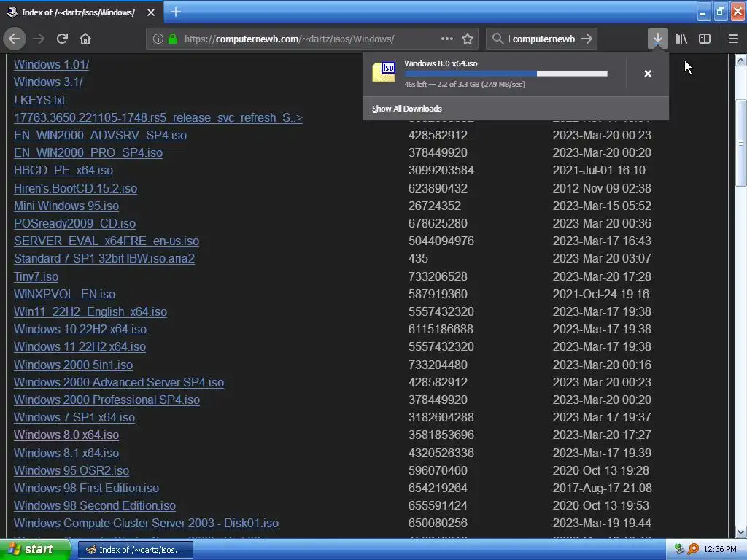
Task: Open the Windows 3.1/ folder link
Action: pyautogui.click(x=48, y=82)
